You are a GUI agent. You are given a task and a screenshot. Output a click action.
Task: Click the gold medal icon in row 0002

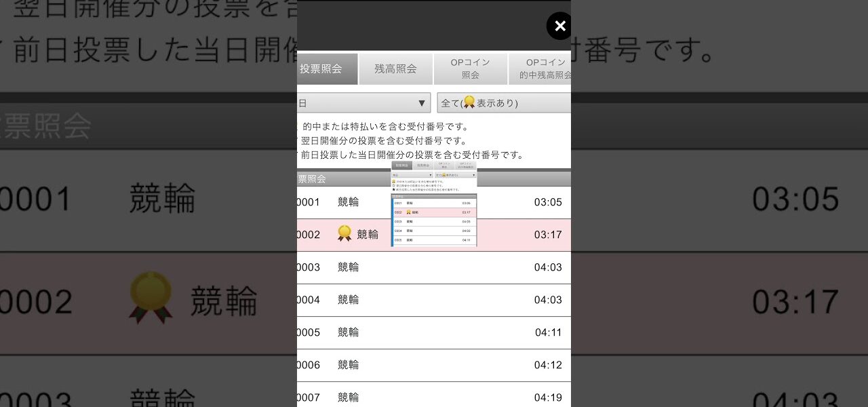[x=344, y=234]
